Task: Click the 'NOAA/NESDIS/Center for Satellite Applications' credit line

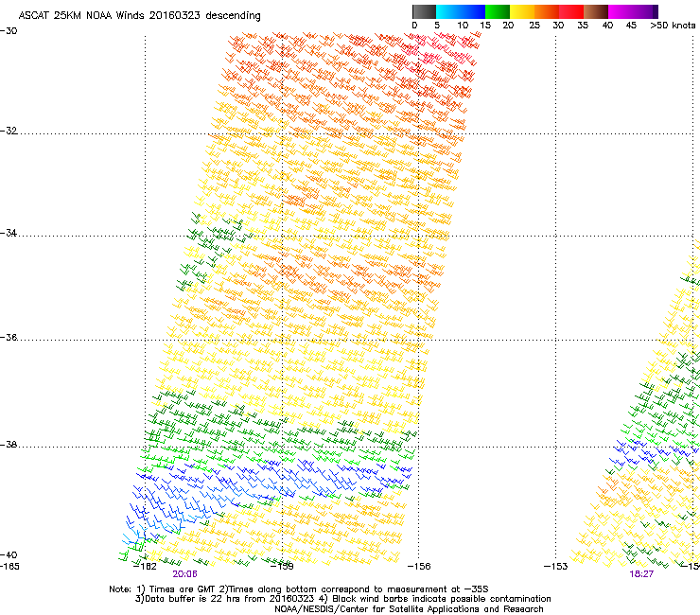Action: pyautogui.click(x=409, y=609)
